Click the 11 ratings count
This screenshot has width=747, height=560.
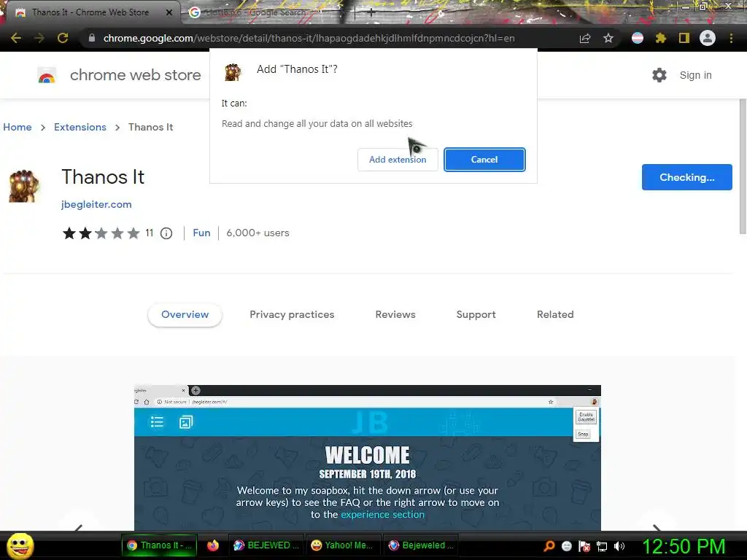[149, 233]
